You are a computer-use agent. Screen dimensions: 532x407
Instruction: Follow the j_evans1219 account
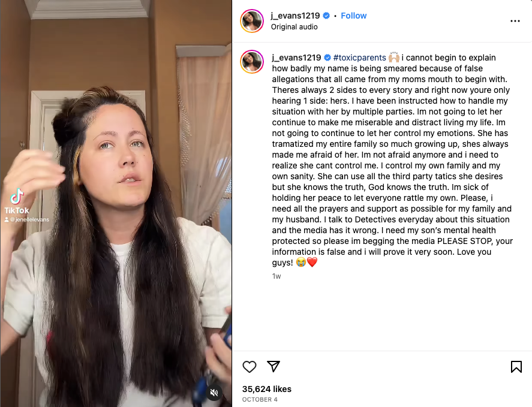[x=353, y=16]
